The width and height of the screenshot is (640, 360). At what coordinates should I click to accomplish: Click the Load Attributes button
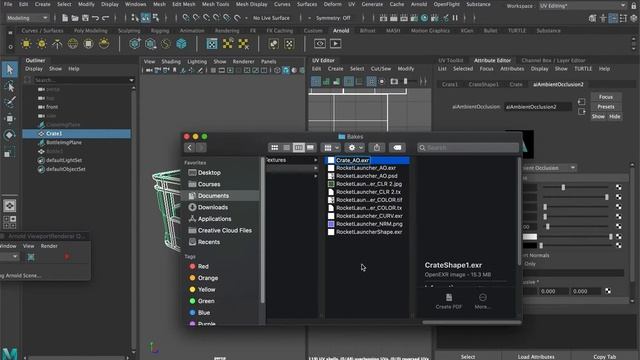pos(536,356)
